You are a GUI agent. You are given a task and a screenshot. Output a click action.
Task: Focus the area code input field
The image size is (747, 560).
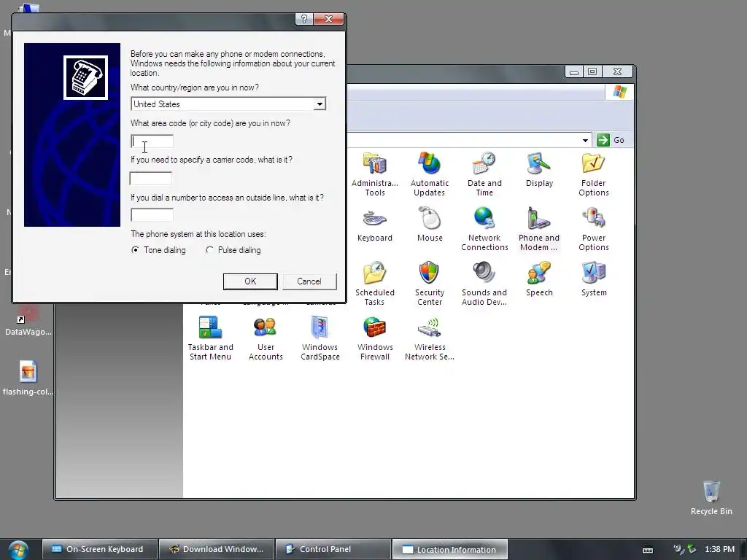(x=152, y=141)
